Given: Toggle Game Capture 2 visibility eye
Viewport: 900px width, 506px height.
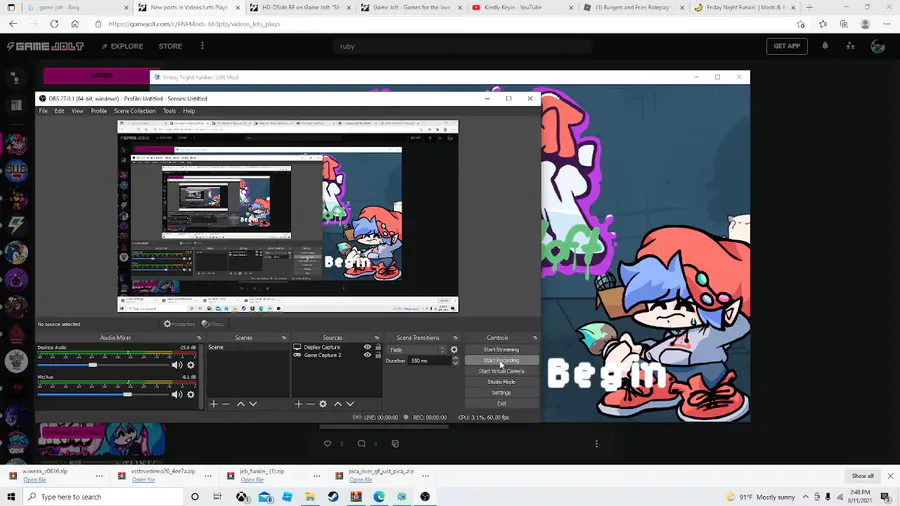Looking at the screenshot, I should 367,355.
